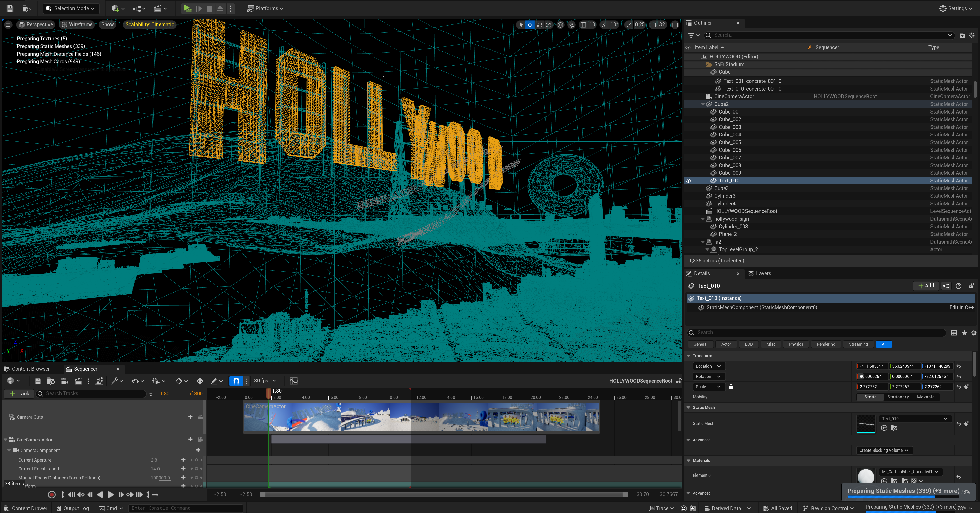Collapse the Cube2 tree item
The height and width of the screenshot is (513, 980).
coord(703,104)
